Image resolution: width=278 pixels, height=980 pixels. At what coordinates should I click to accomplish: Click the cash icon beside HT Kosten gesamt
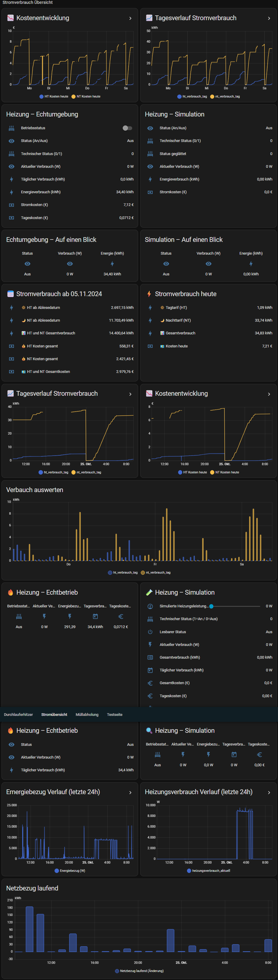click(x=11, y=346)
